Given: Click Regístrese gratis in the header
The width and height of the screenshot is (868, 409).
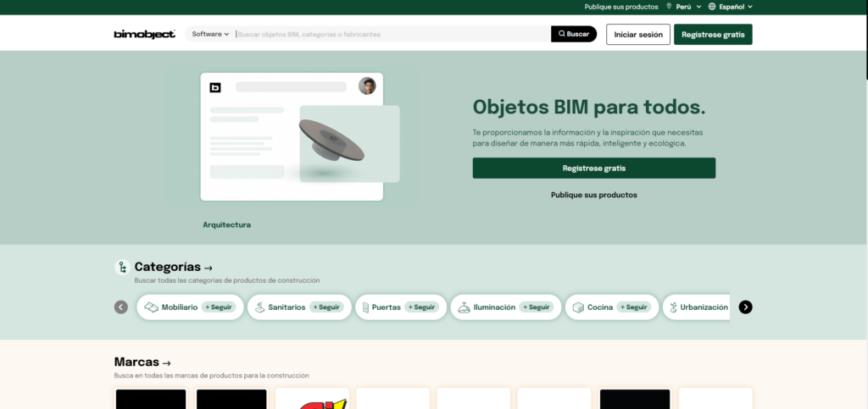Looking at the screenshot, I should coord(713,34).
